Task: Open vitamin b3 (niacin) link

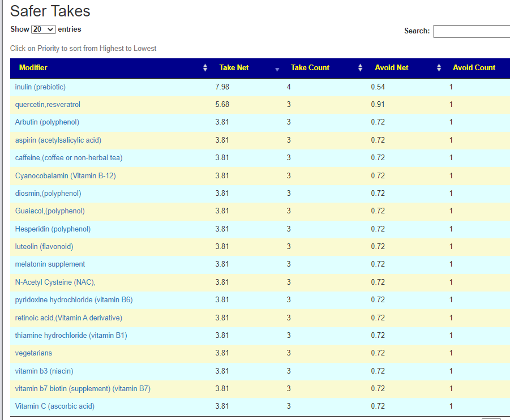Action: click(x=44, y=371)
